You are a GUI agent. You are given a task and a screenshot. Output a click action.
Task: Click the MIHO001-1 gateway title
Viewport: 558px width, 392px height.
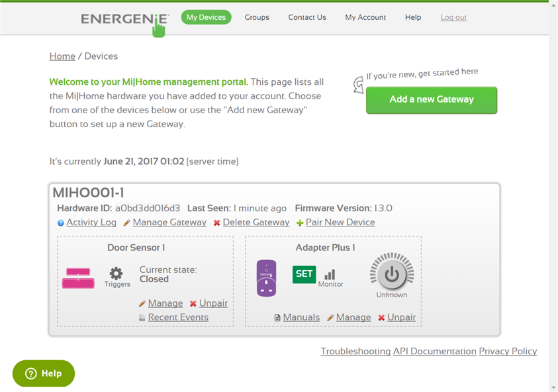(88, 193)
